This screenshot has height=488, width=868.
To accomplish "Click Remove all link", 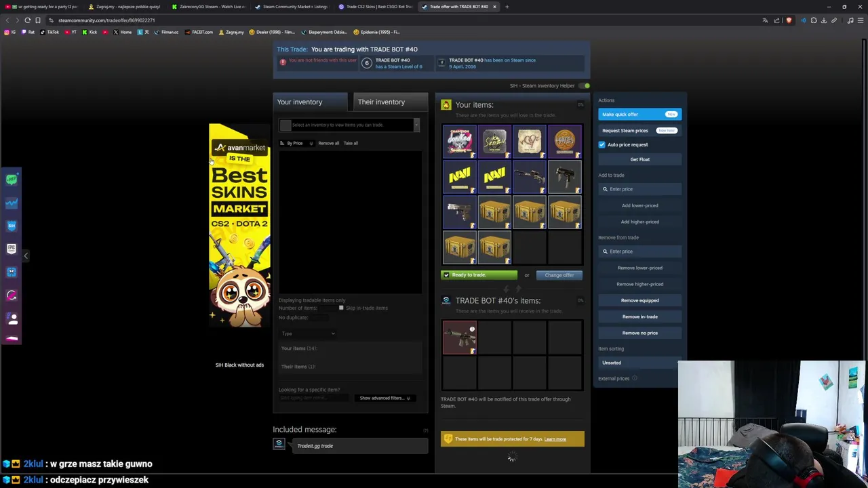I will point(328,144).
